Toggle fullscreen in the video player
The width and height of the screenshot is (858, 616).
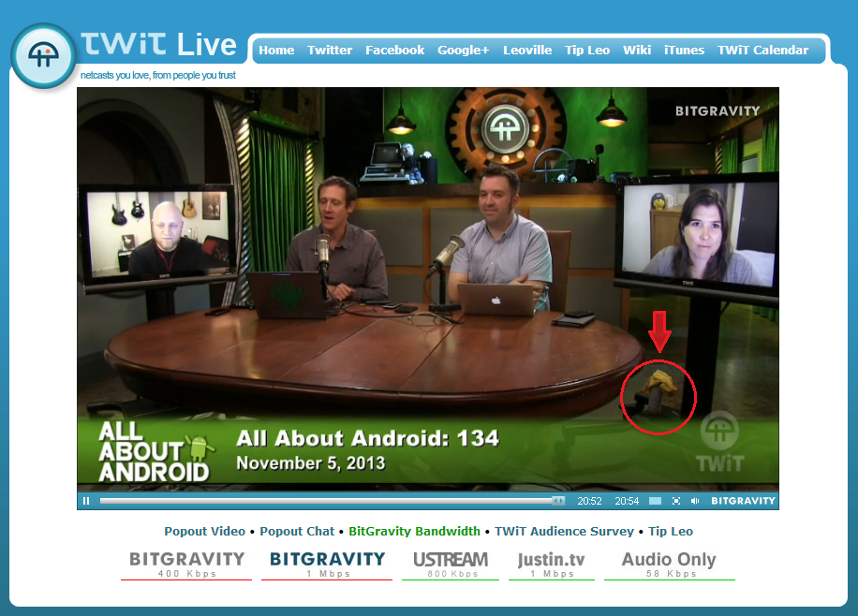(676, 501)
